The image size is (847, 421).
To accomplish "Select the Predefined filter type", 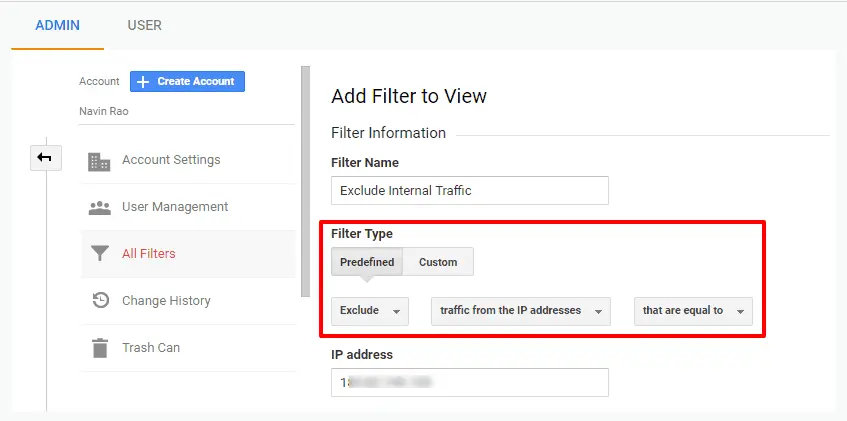I will [x=367, y=262].
